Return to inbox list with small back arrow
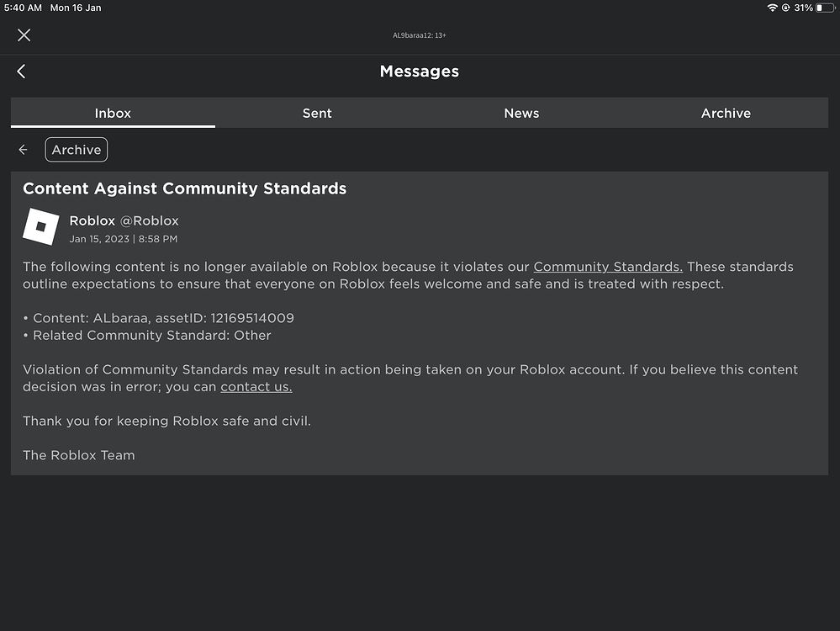 (x=23, y=150)
